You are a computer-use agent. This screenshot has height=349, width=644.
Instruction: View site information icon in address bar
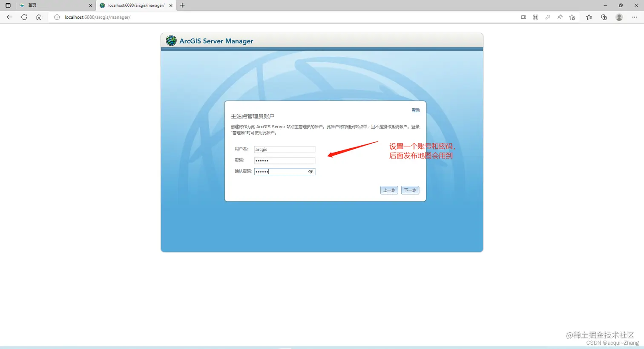tap(57, 17)
